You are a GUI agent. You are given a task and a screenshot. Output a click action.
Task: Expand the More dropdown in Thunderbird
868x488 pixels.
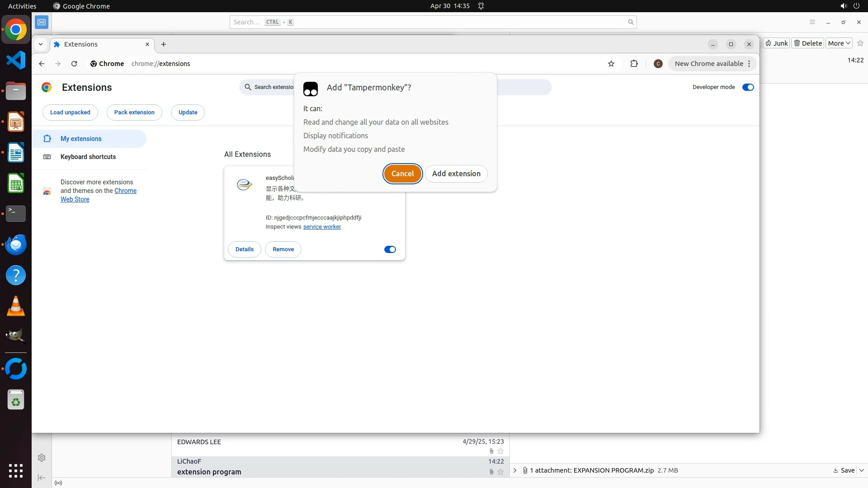point(839,43)
